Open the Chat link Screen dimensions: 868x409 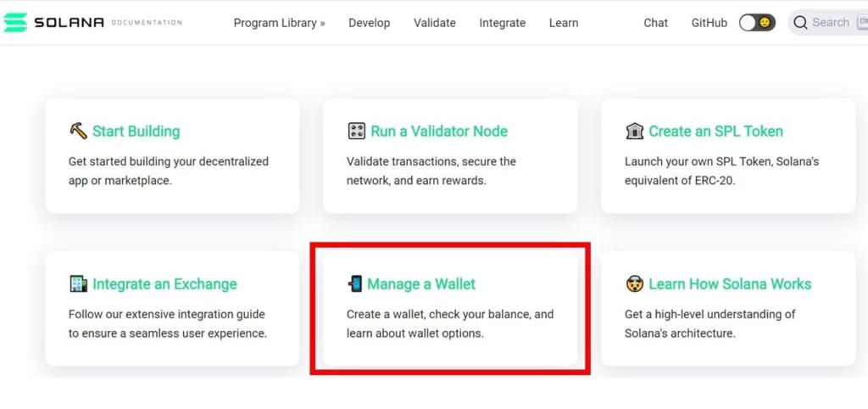point(655,23)
